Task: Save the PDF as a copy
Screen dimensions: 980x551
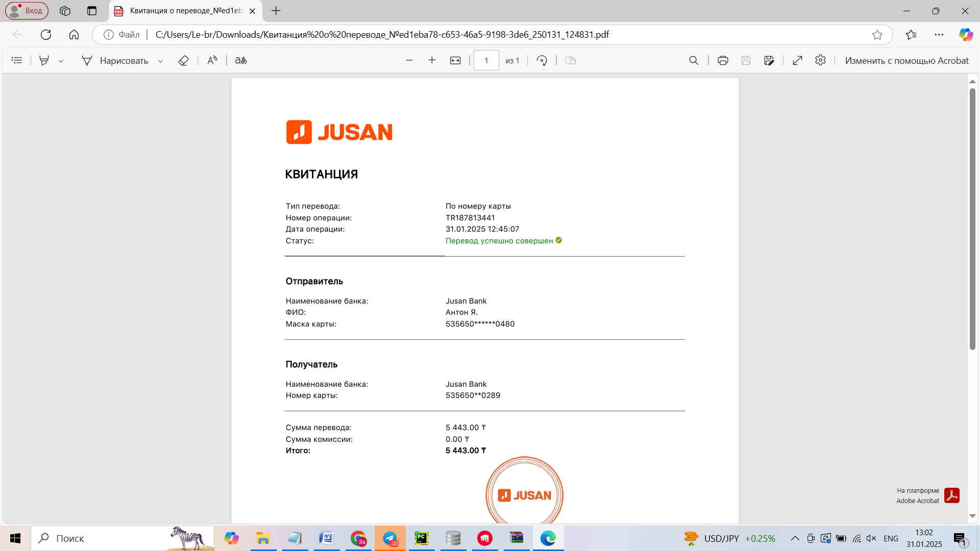Action: click(769, 60)
